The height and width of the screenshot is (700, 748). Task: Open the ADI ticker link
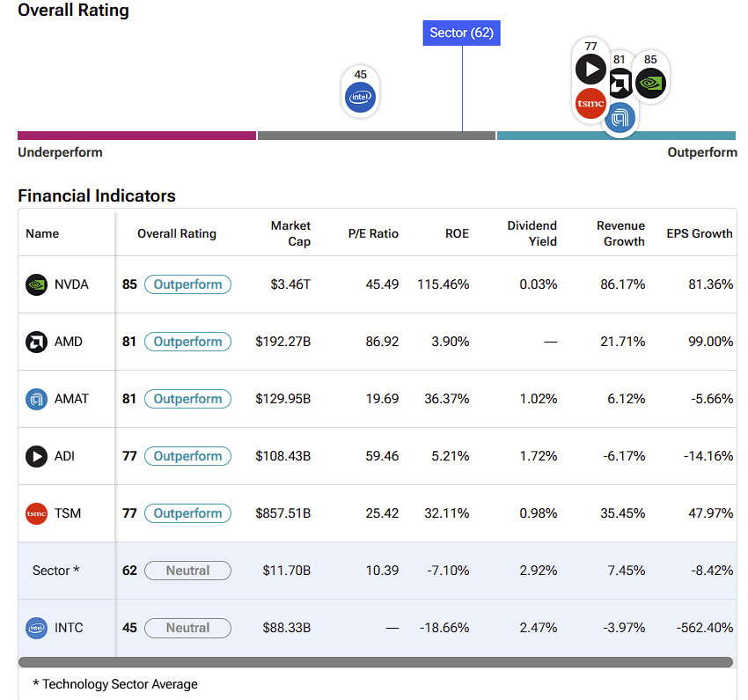point(64,456)
